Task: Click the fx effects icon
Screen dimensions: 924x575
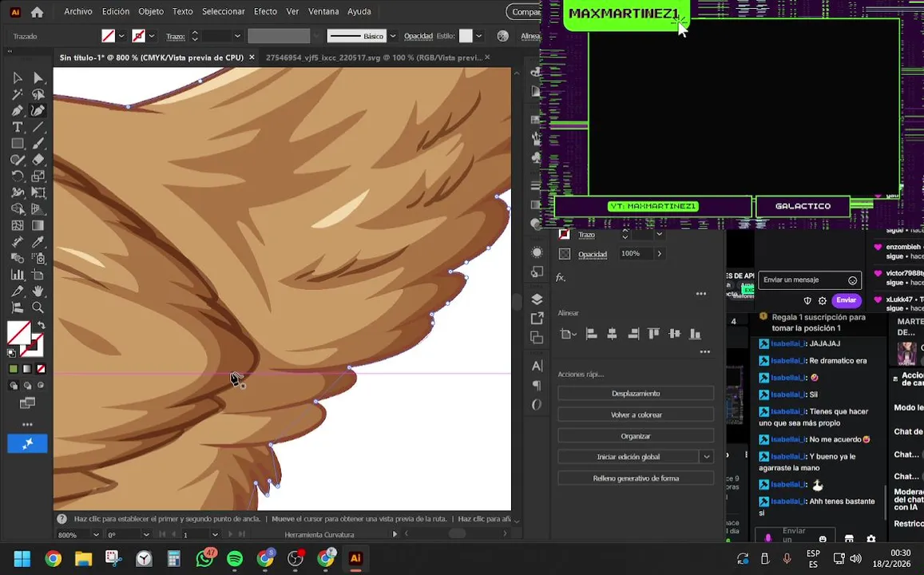Action: [x=561, y=277]
